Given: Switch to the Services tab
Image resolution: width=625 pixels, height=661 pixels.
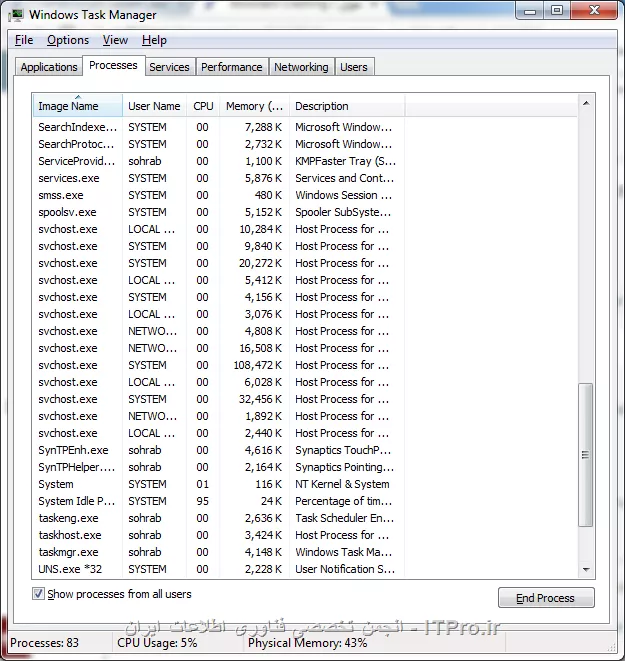Looking at the screenshot, I should [x=169, y=67].
